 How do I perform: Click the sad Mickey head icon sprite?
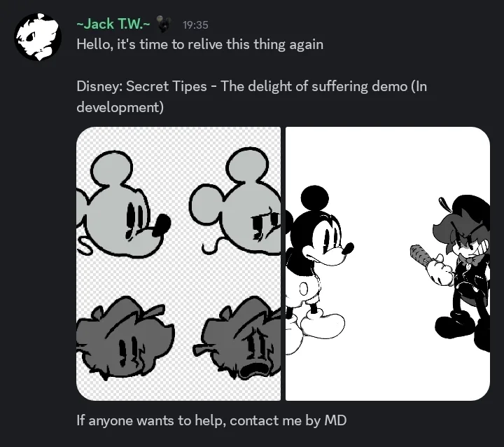pyautogui.click(x=235, y=201)
